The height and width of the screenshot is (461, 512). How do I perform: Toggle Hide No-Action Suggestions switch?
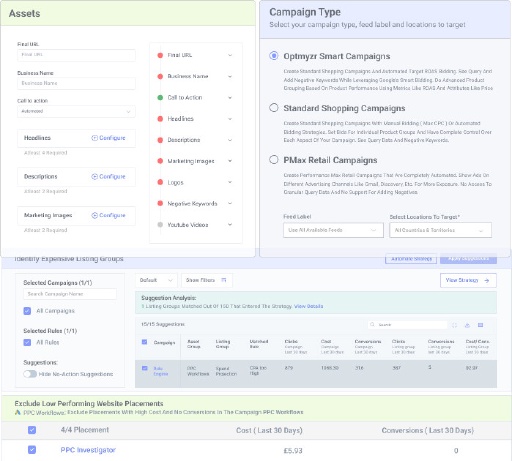(x=30, y=374)
